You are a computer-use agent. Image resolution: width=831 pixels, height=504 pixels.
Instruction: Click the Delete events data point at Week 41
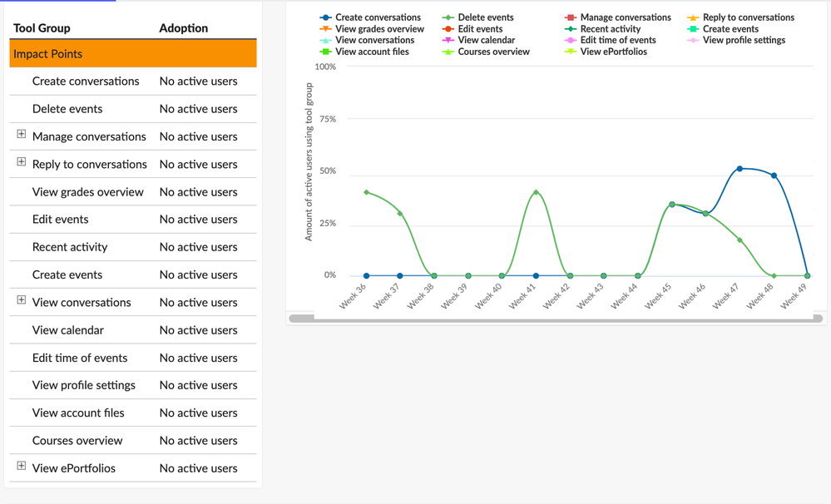(536, 192)
